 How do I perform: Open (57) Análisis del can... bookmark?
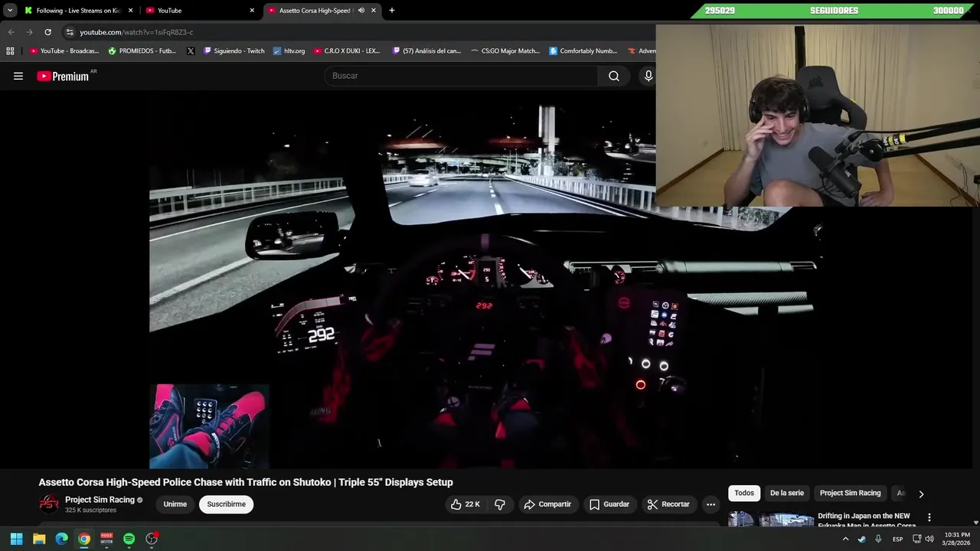[x=426, y=51]
